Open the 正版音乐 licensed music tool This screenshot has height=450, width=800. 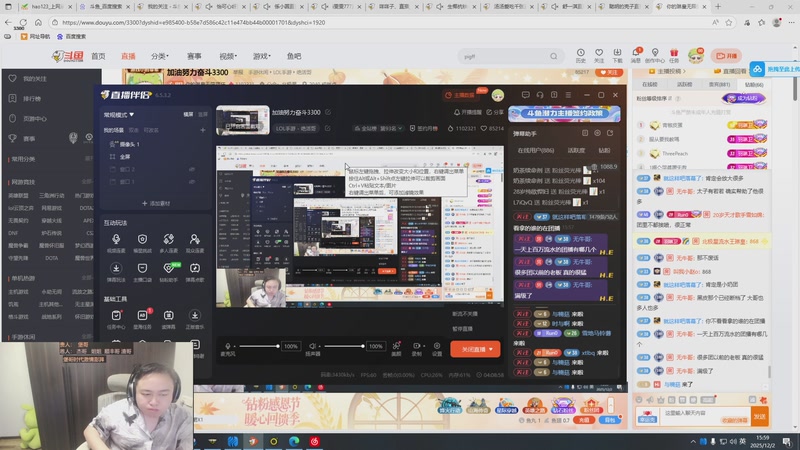click(x=194, y=319)
